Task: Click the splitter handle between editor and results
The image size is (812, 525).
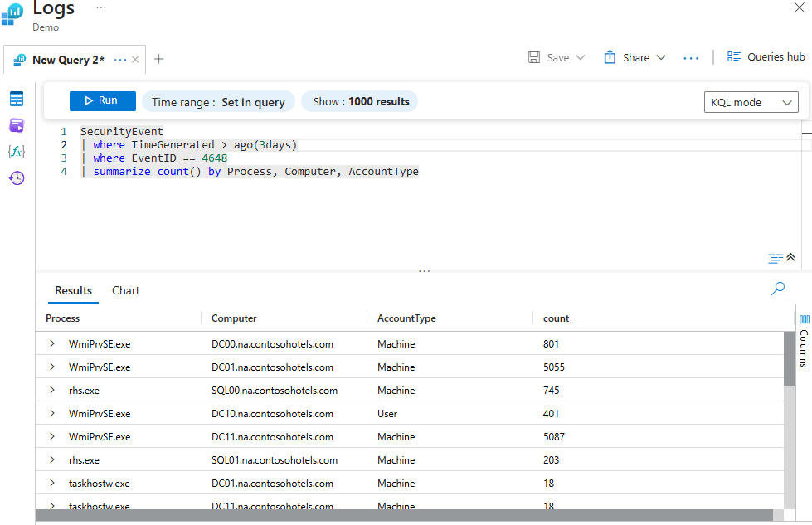Action: point(424,270)
